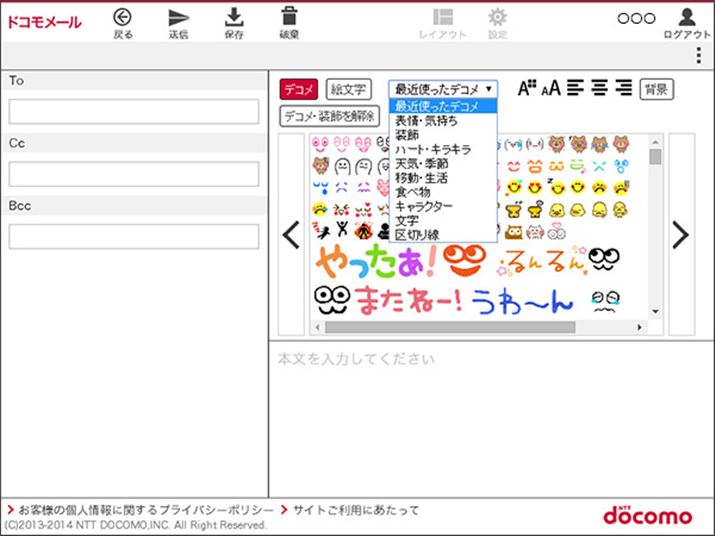Switch to the 絵文字 tab
The image size is (715, 536).
pyautogui.click(x=349, y=89)
